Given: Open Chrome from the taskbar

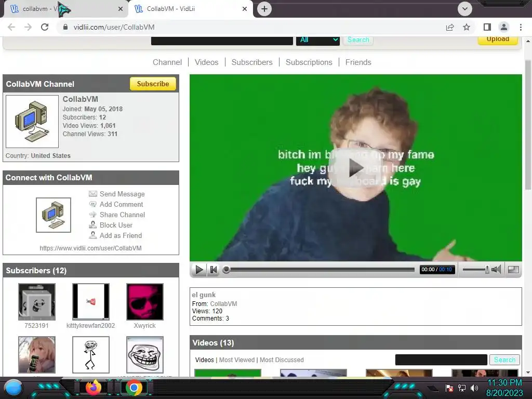Looking at the screenshot, I should (134, 388).
